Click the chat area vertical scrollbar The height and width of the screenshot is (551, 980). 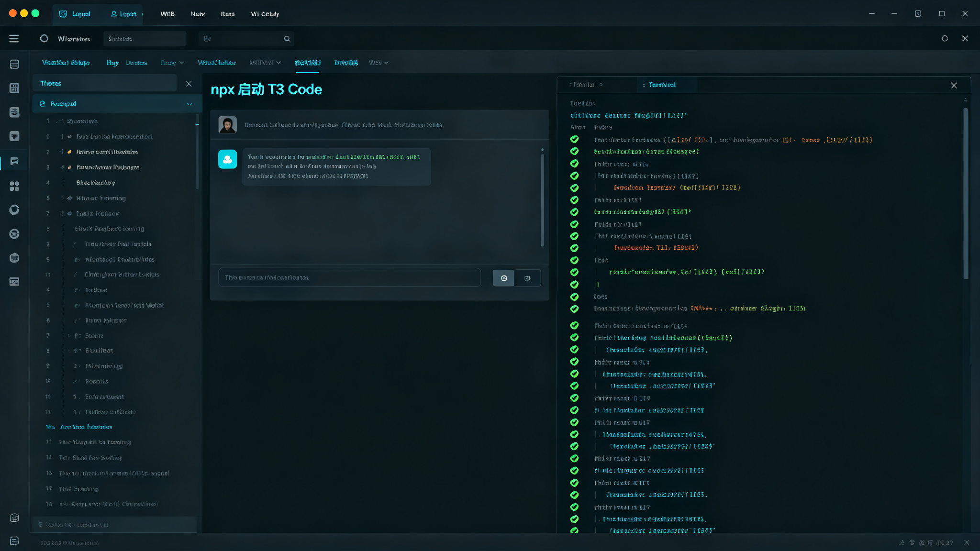tap(542, 200)
